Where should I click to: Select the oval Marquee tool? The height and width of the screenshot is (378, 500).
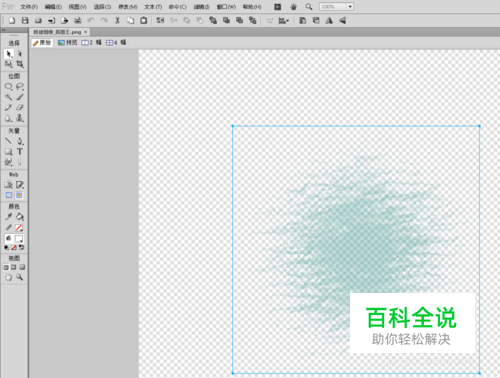click(9, 87)
